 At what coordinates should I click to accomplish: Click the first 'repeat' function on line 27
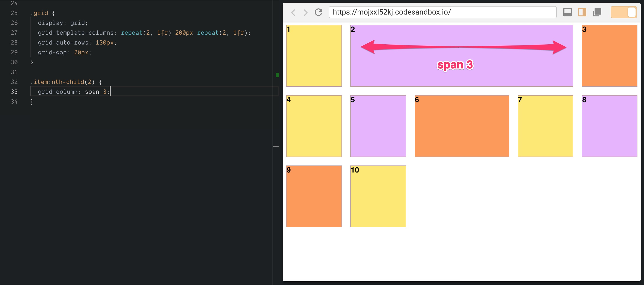132,33
